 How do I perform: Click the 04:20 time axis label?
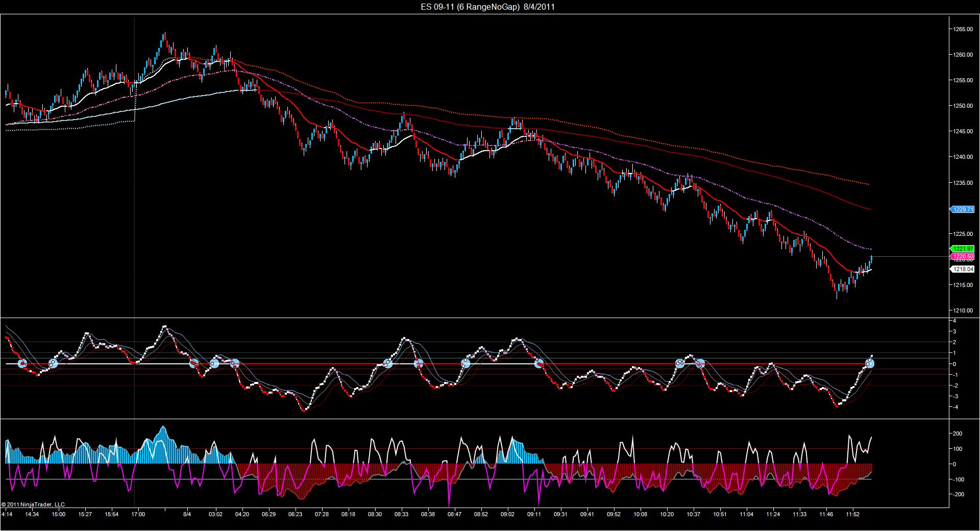click(x=242, y=514)
